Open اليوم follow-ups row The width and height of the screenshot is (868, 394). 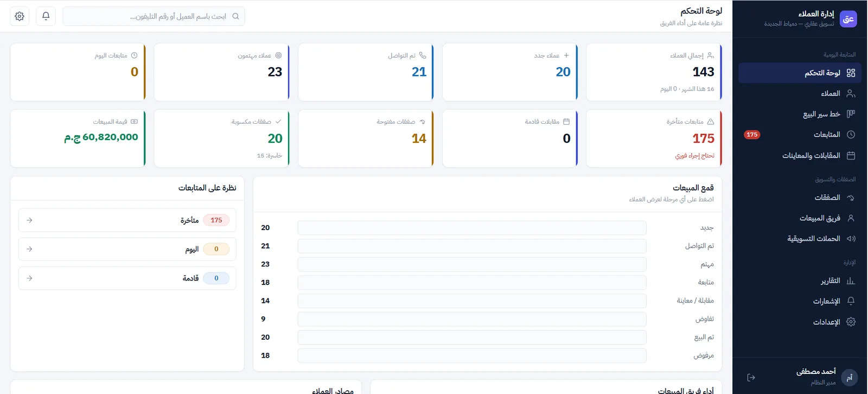click(x=127, y=249)
